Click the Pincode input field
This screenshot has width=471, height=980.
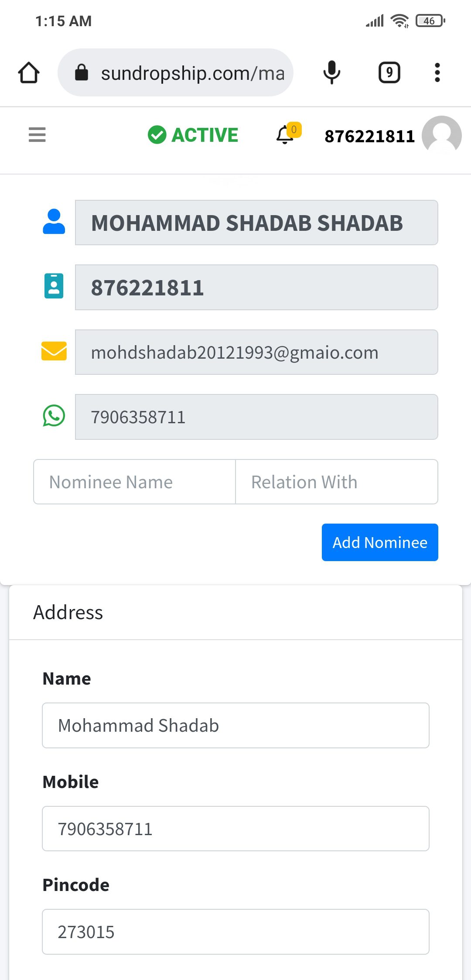pos(235,932)
